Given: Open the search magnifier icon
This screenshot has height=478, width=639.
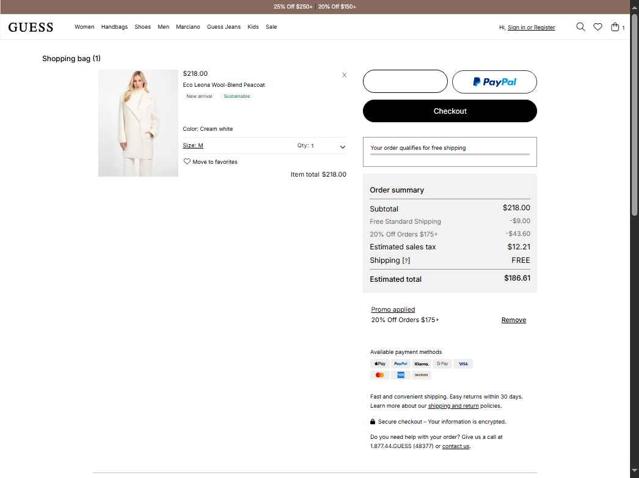Looking at the screenshot, I should click(580, 27).
